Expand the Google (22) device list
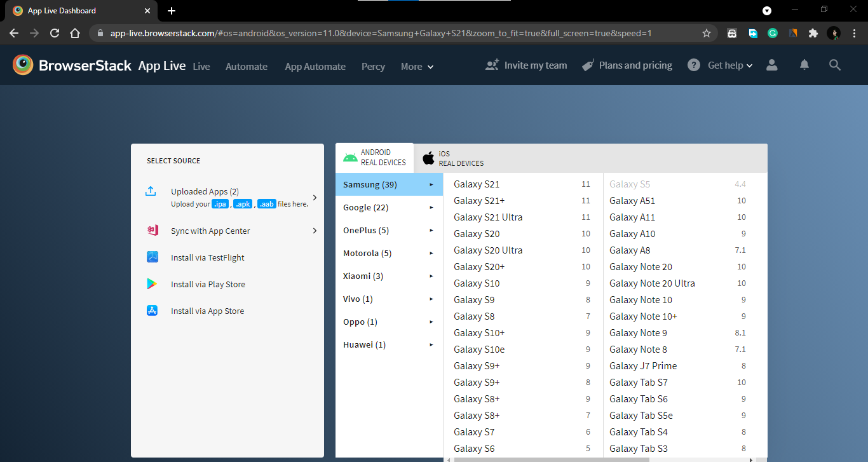The height and width of the screenshot is (462, 868). tap(389, 207)
